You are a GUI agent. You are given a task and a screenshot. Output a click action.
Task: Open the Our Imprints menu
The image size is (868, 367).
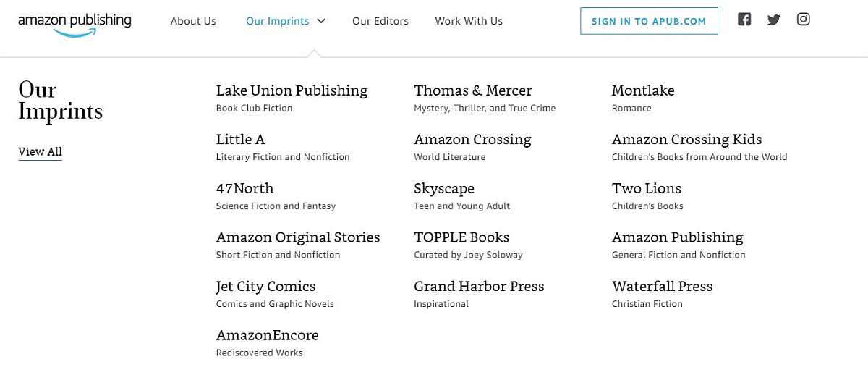277,21
